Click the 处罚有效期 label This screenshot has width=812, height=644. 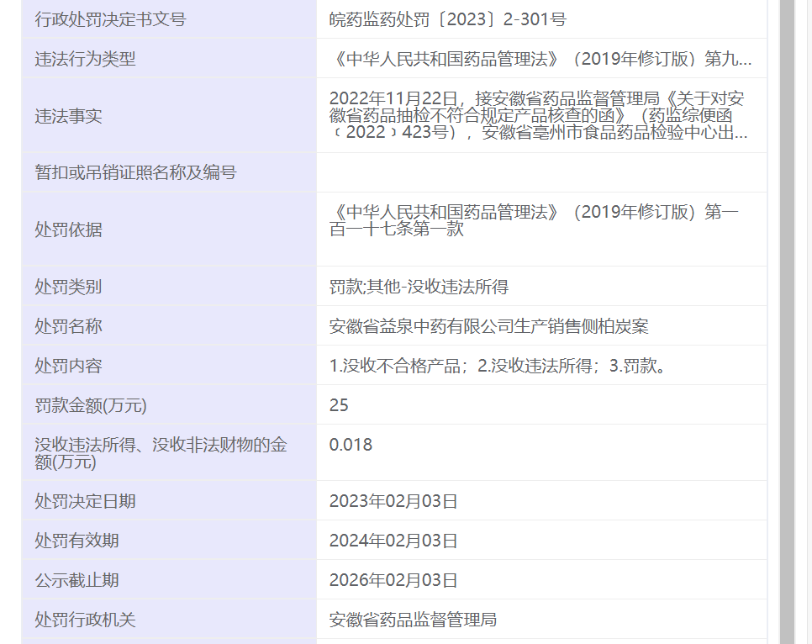76,541
